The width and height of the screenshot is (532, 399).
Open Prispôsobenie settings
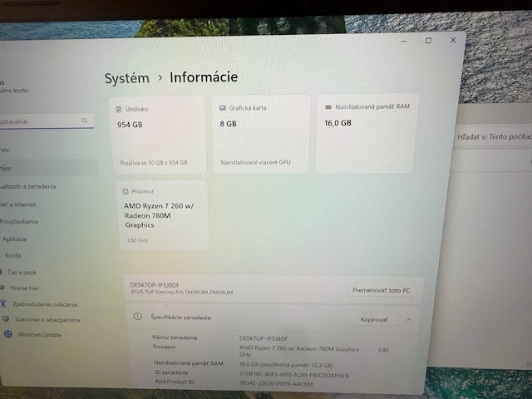[19, 222]
